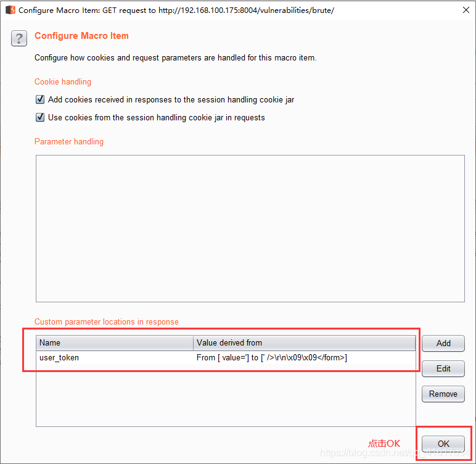Click the 'Parameter handling' section heading

[x=69, y=141]
